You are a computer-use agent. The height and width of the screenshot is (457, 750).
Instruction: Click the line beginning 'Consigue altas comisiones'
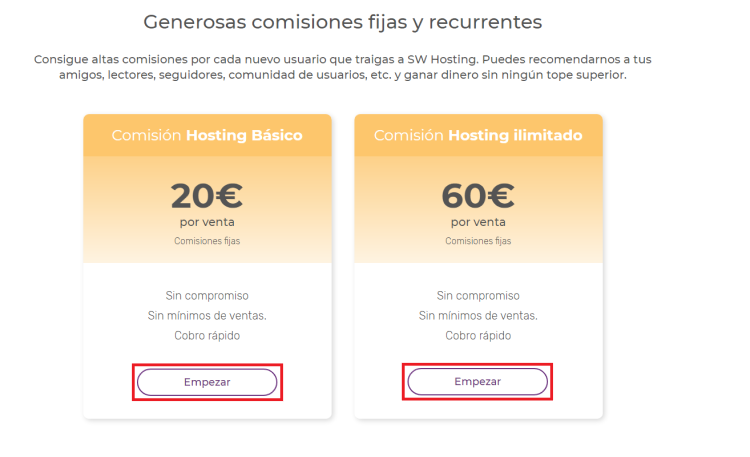[342, 59]
